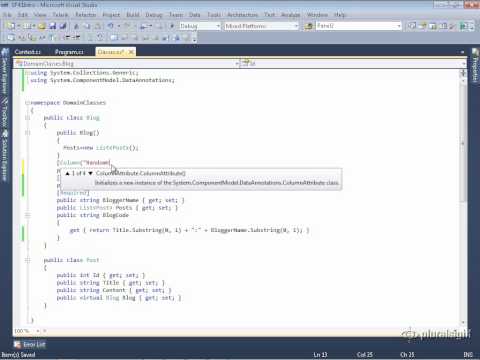
Task: Collapse the public class Post region
Action: point(28,260)
